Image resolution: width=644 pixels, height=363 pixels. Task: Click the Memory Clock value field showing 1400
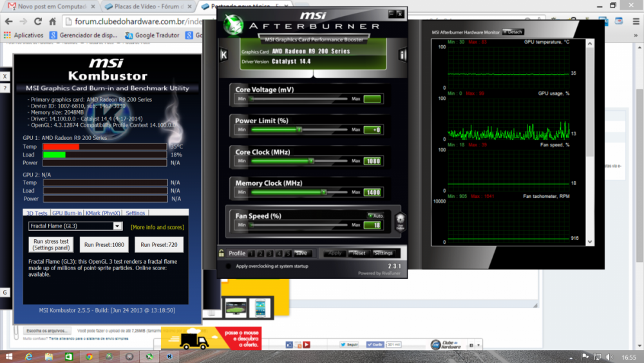click(x=372, y=192)
